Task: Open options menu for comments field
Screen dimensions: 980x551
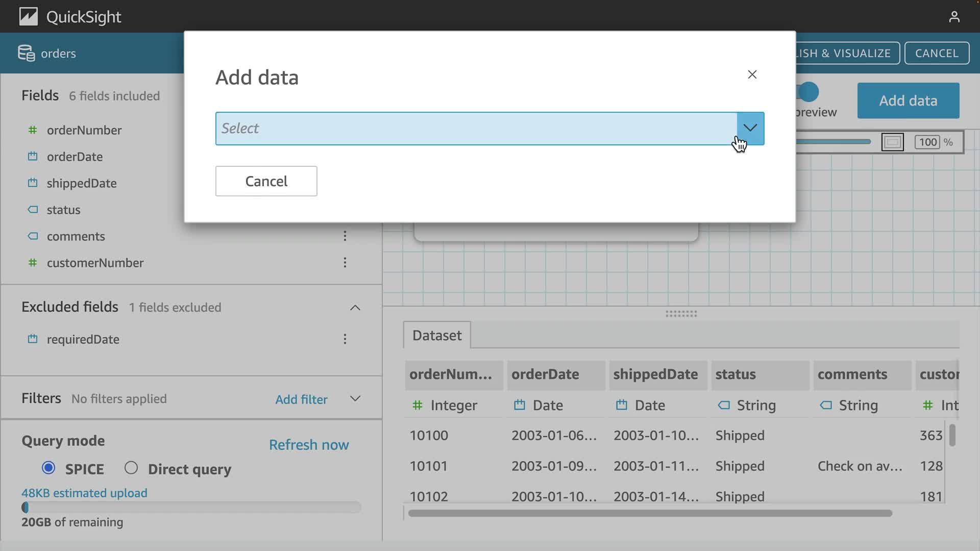Action: pyautogui.click(x=345, y=236)
